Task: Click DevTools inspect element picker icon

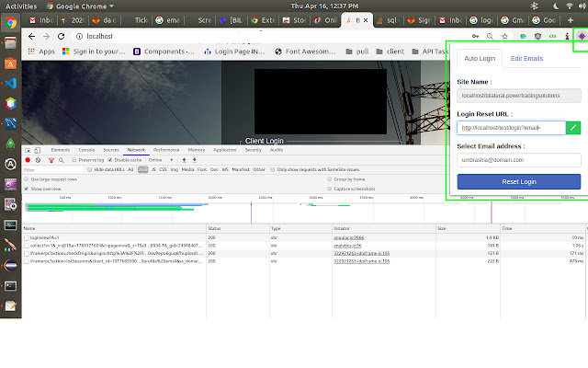Action: [x=27, y=149]
